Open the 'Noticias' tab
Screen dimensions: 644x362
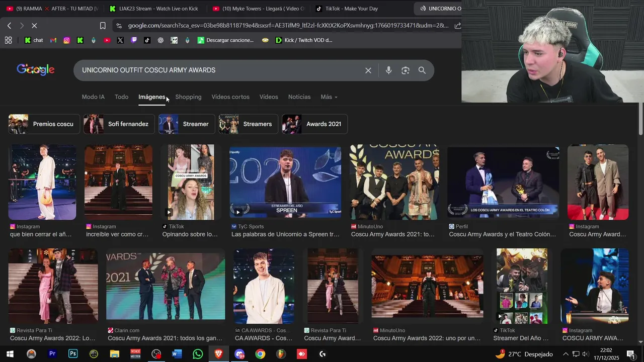[299, 97]
